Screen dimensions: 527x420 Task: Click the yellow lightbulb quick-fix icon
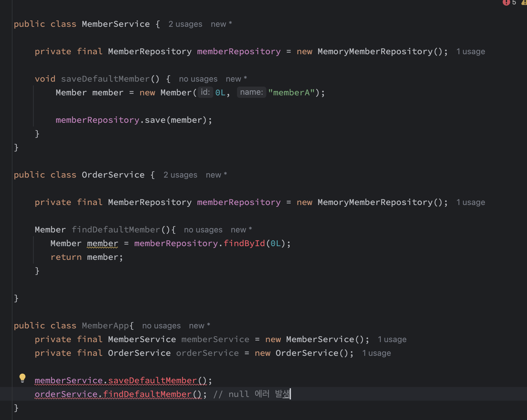22,378
